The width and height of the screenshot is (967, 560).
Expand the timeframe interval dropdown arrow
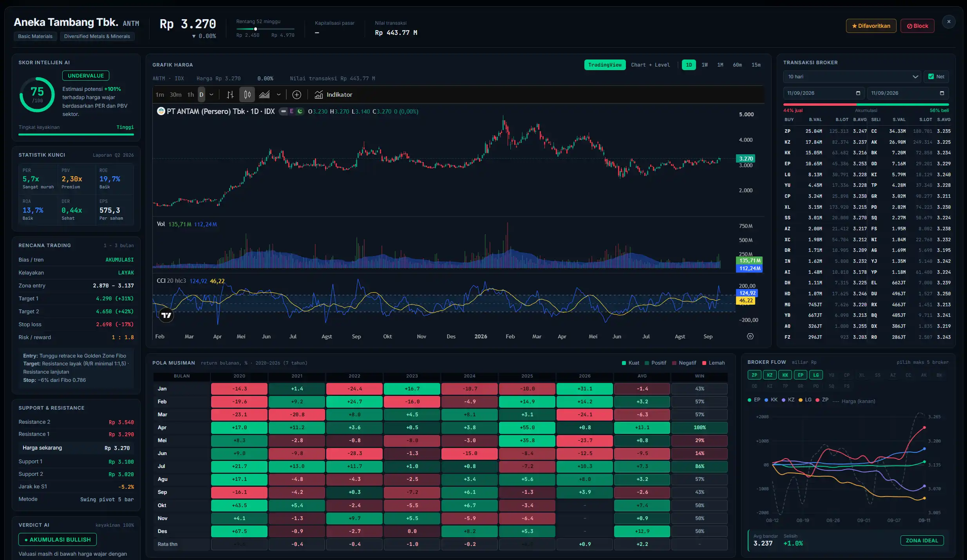pyautogui.click(x=211, y=95)
